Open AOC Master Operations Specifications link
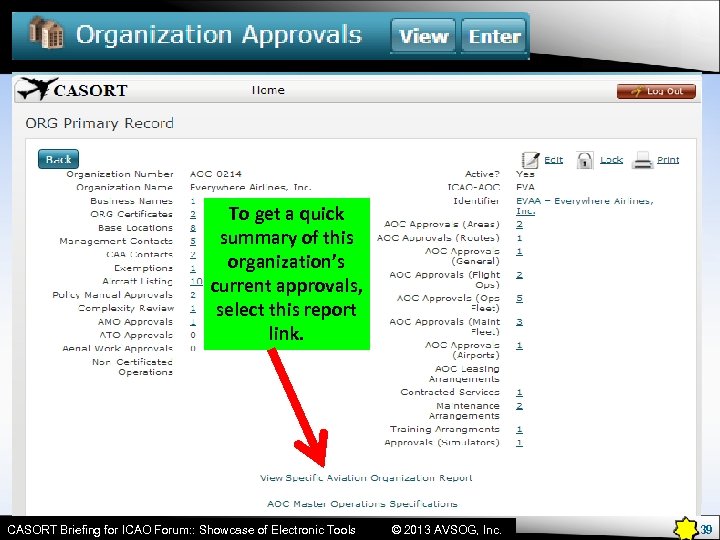Viewport: 720px width, 540px height. 362,504
